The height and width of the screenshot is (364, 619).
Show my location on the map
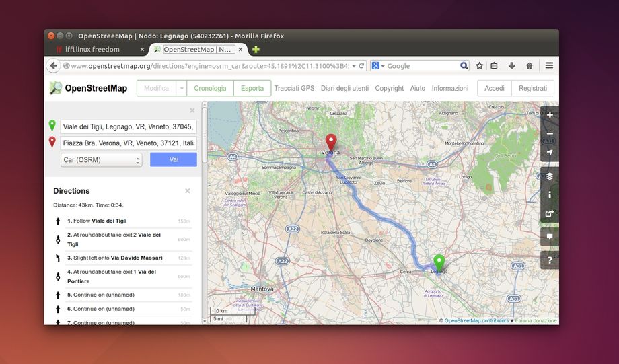coord(550,153)
